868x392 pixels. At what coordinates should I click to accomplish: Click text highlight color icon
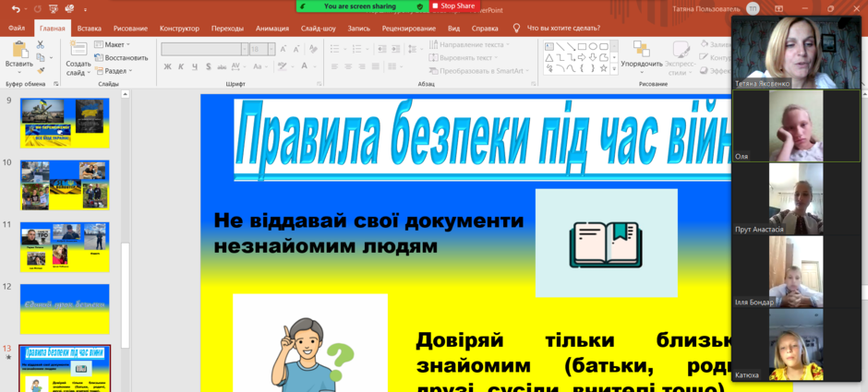(282, 66)
